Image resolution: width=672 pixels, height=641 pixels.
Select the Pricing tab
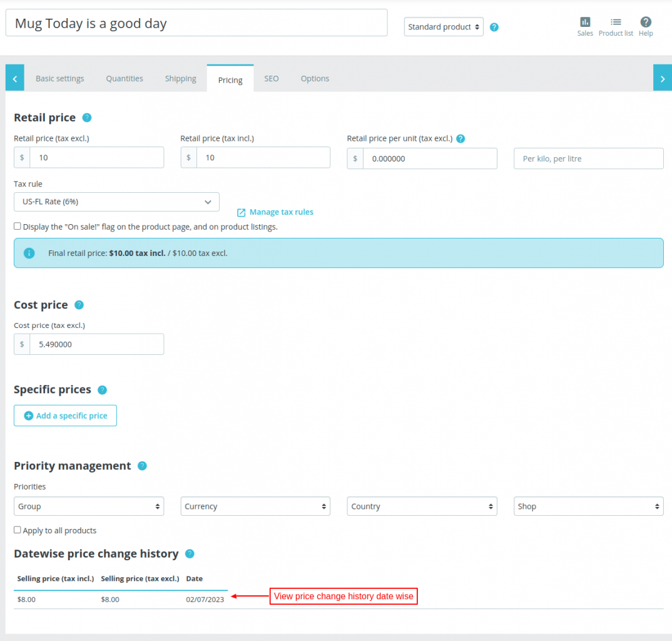[230, 79]
